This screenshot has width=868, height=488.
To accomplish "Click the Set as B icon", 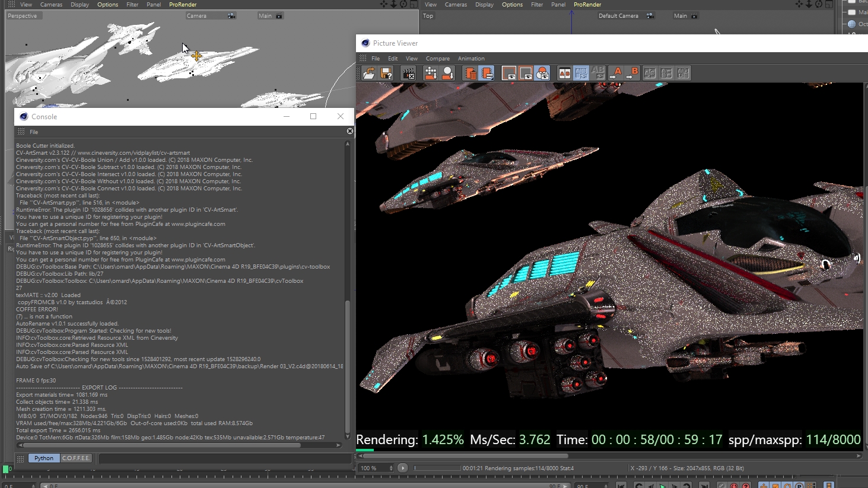I will point(633,73).
